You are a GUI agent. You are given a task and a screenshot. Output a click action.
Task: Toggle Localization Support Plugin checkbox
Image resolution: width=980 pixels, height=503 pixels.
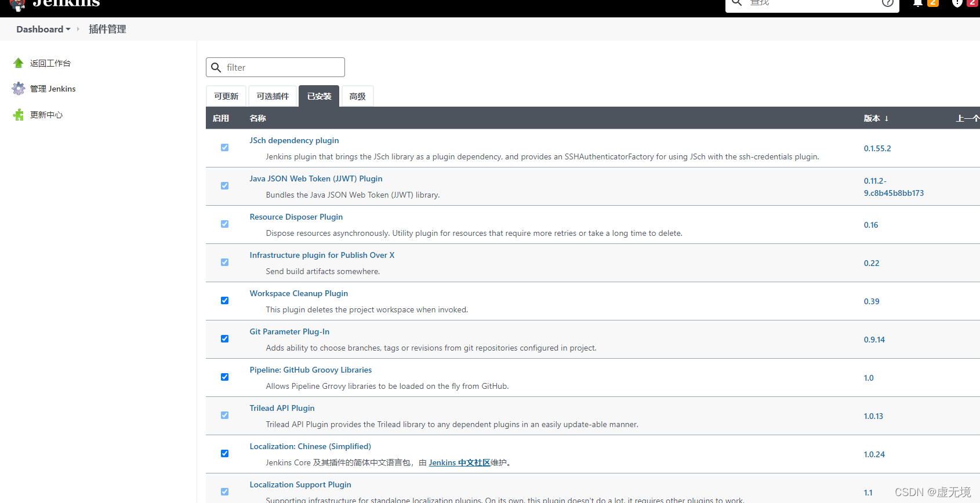pos(224,492)
